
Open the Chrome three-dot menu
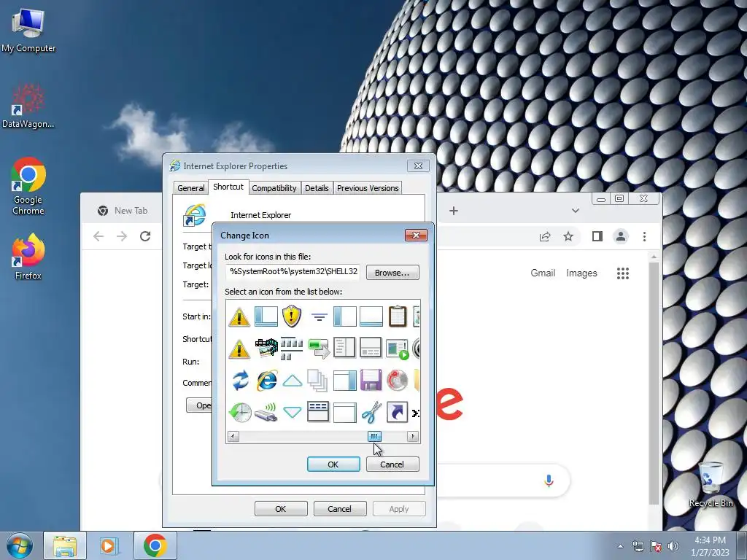(x=645, y=236)
